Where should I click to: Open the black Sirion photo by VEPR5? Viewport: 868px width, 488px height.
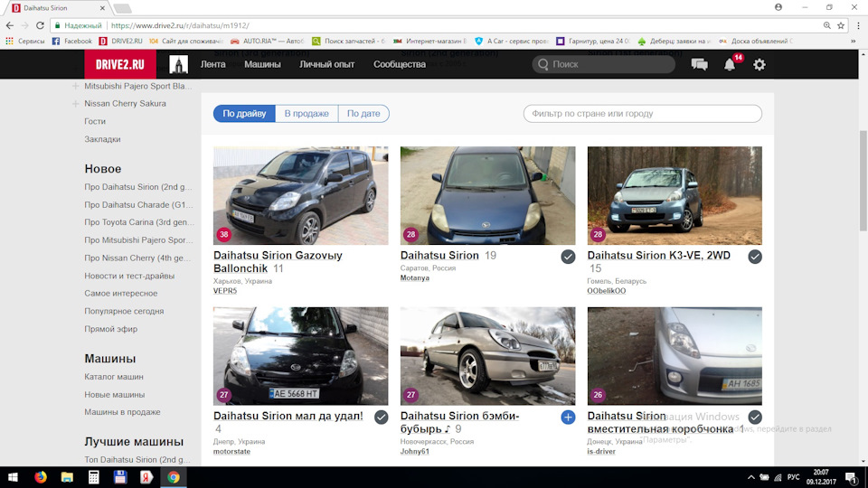tap(300, 195)
